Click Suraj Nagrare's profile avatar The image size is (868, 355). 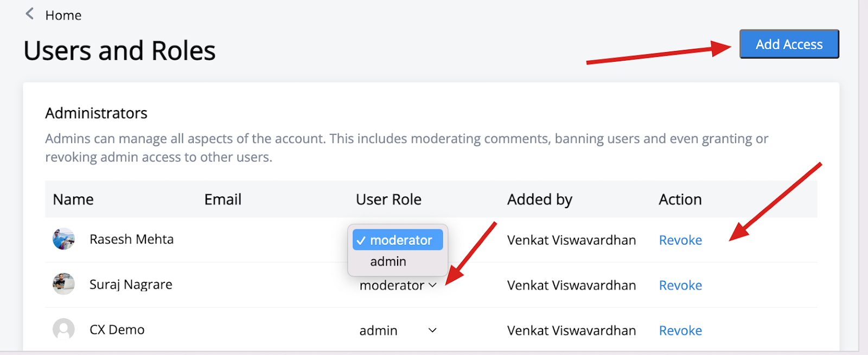point(63,284)
